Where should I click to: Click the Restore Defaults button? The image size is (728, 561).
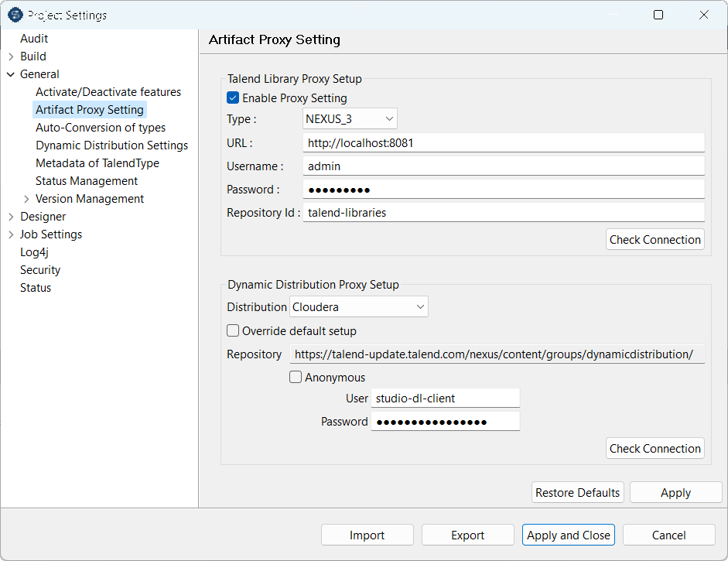(578, 493)
